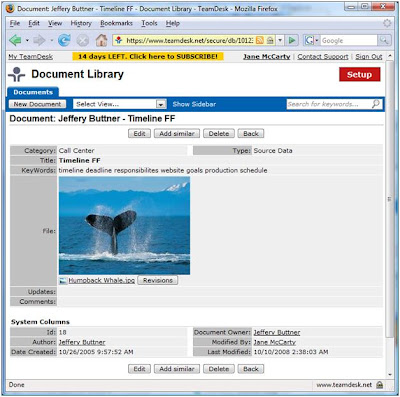Click the Document Owner Jeffery Buttner link
The image size is (400, 397).
point(277,332)
